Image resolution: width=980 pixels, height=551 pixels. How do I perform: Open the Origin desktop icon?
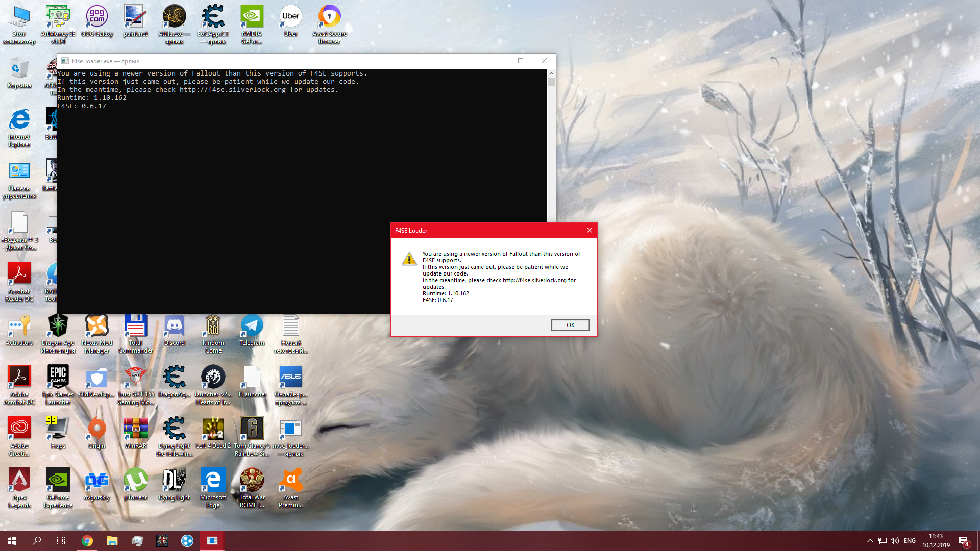coord(97,430)
